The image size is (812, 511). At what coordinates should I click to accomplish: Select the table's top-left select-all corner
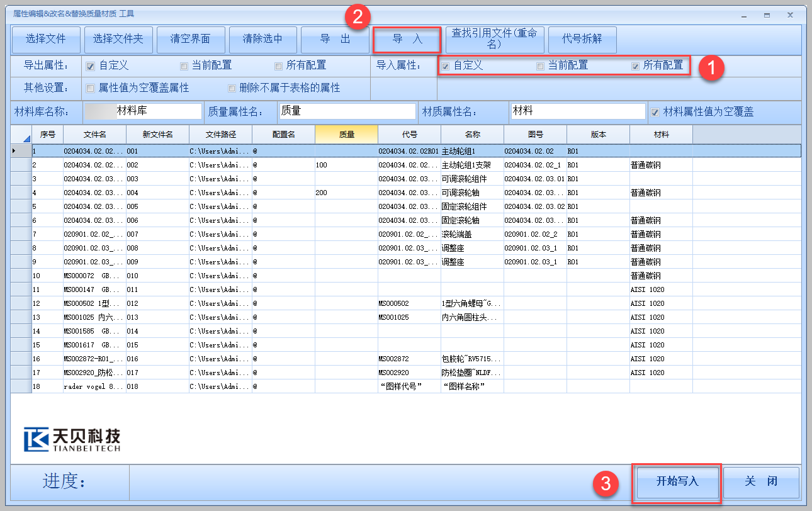[21, 135]
